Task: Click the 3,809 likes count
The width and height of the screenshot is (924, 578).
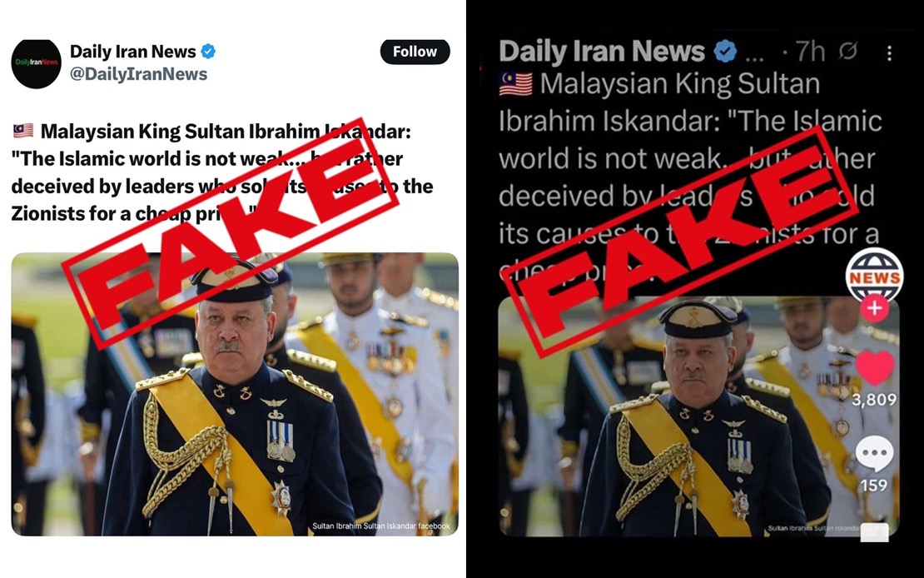Action: pyautogui.click(x=875, y=399)
